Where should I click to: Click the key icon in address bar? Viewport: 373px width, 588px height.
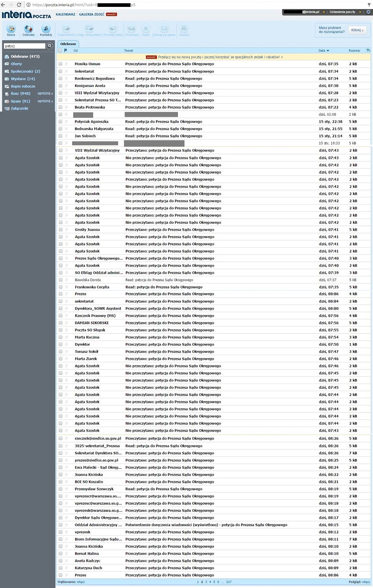(x=369, y=5)
